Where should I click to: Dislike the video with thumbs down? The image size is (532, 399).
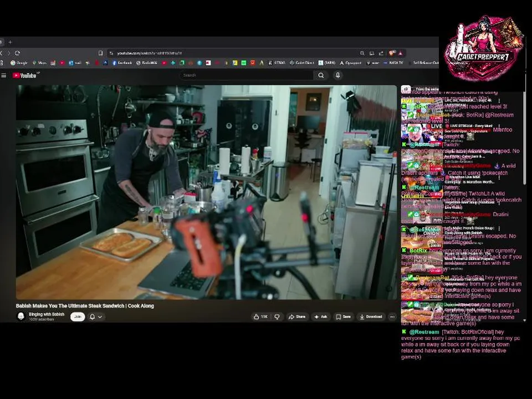(x=277, y=317)
